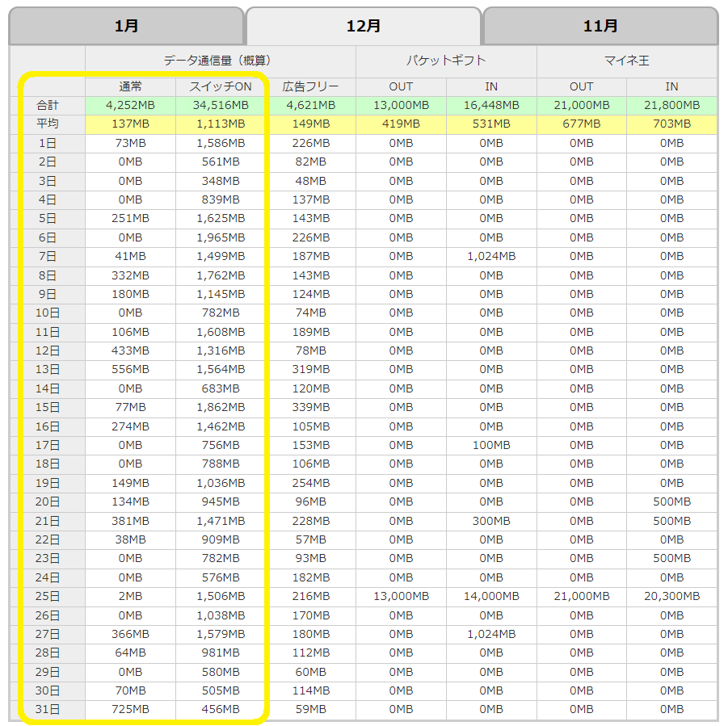Click the 広告フリー column header
This screenshot has width=728, height=726.
(310, 86)
